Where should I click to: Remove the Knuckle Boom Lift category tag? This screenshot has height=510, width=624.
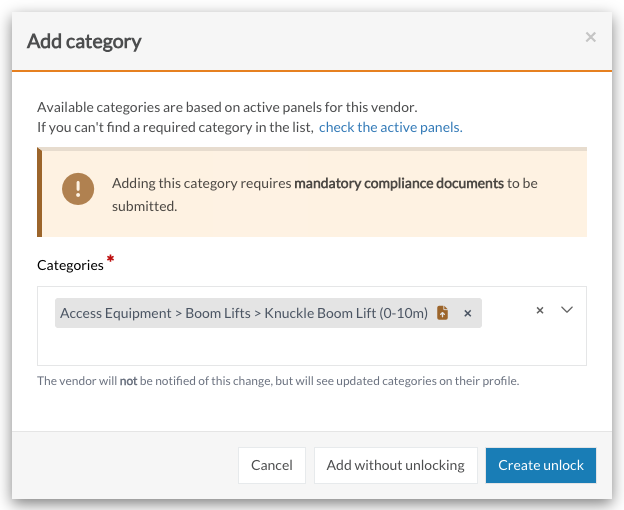468,313
